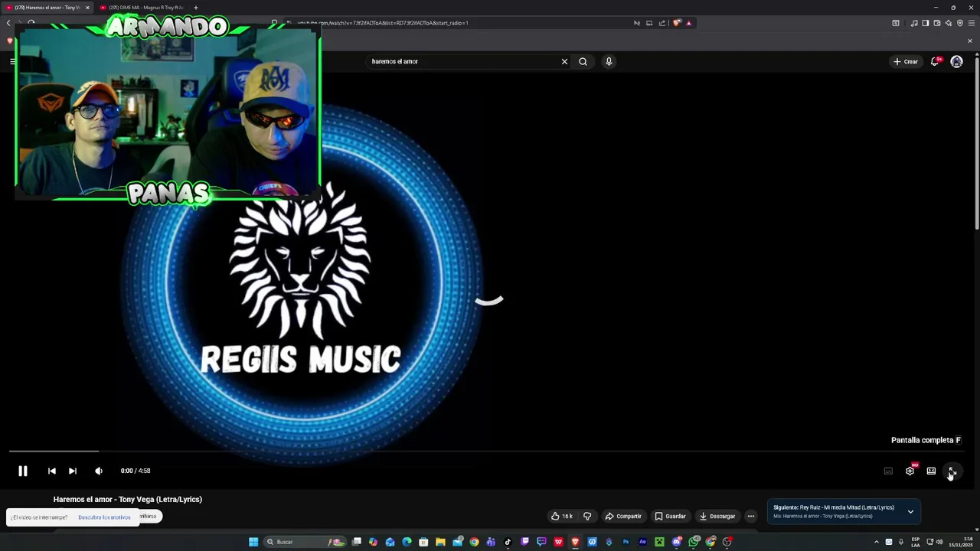Click the video title 'Haremos el amor - Tony Vega'

(128, 499)
